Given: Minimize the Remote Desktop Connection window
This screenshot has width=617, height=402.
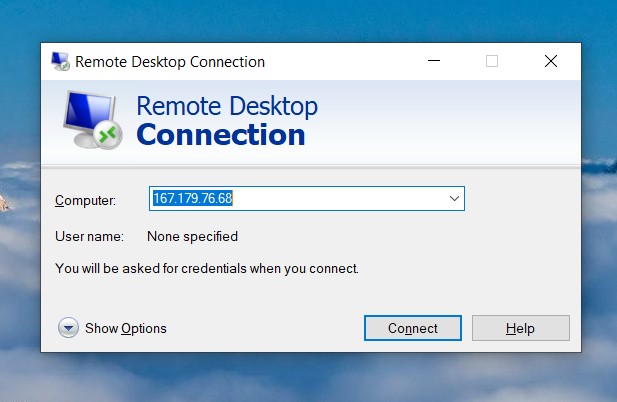Looking at the screenshot, I should (434, 61).
